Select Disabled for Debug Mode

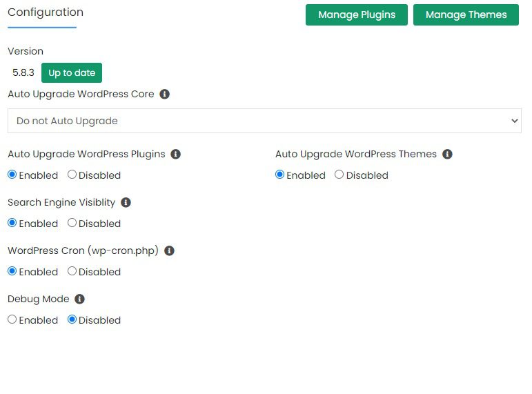point(72,319)
